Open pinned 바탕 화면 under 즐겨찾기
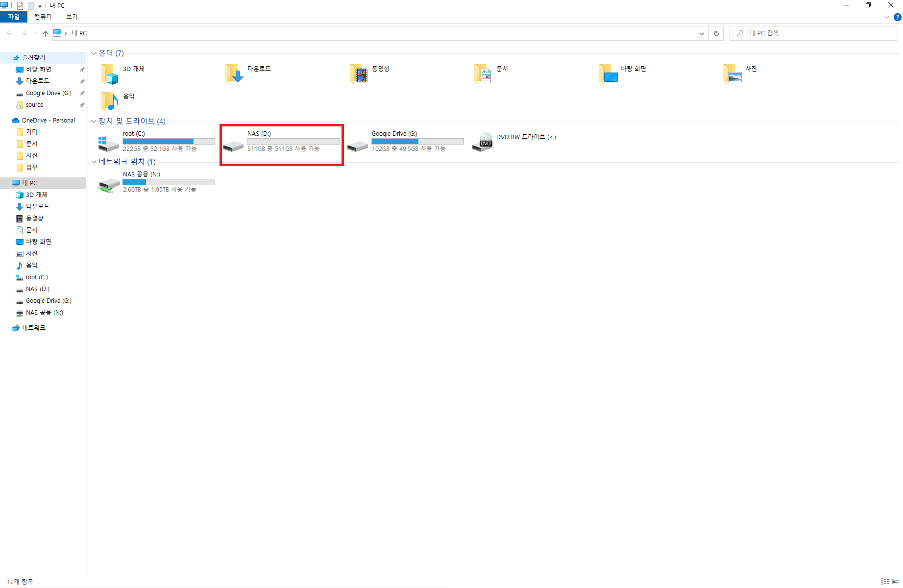The width and height of the screenshot is (903, 588). tap(39, 70)
